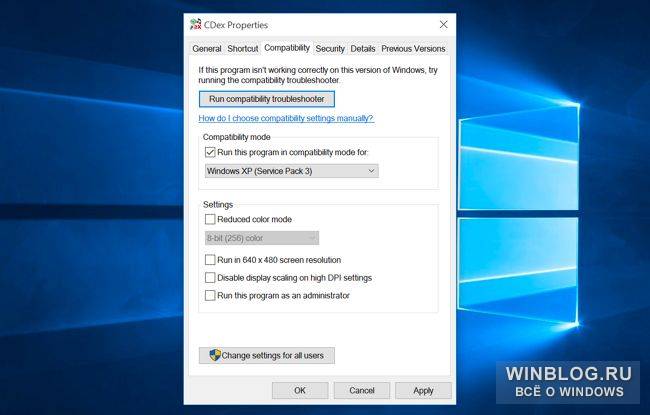Confirm with the OK button
Viewport: 650px width, 415px height.
300,391
